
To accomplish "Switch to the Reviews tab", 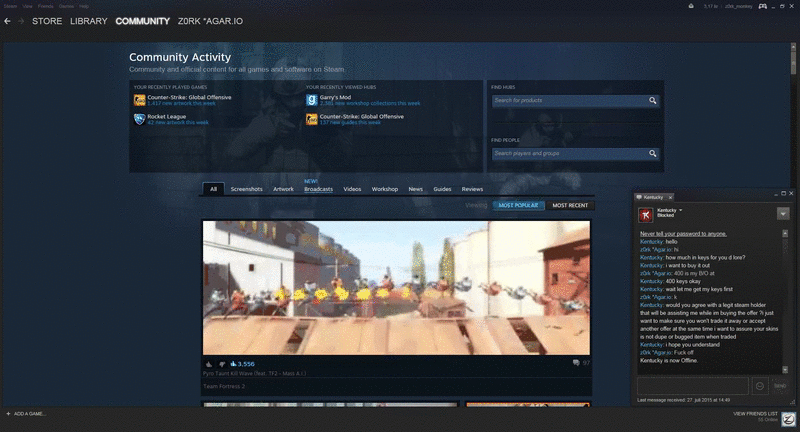I will click(x=472, y=189).
